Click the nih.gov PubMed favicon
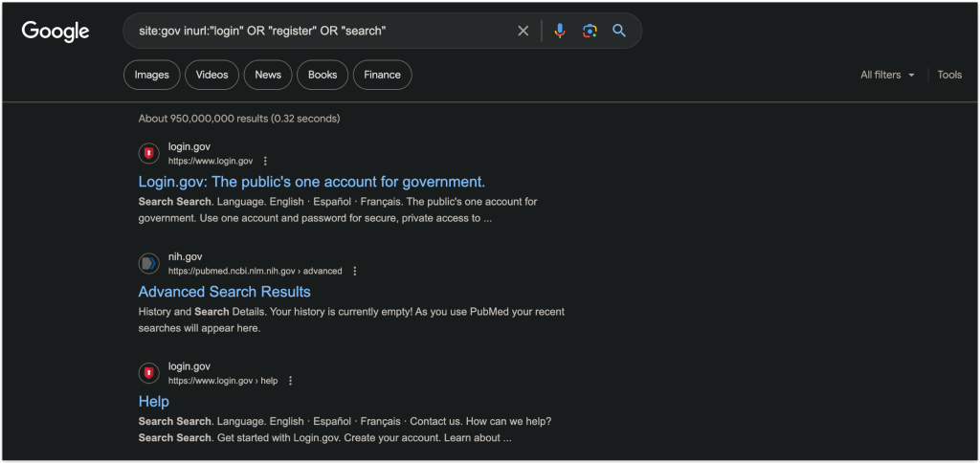This screenshot has height=463, width=980. pos(148,264)
